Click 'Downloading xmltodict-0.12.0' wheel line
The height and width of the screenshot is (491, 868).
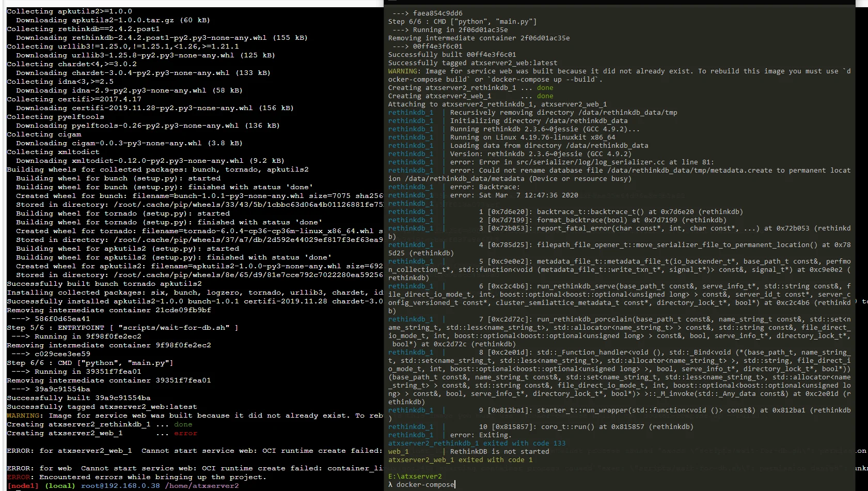click(x=150, y=161)
